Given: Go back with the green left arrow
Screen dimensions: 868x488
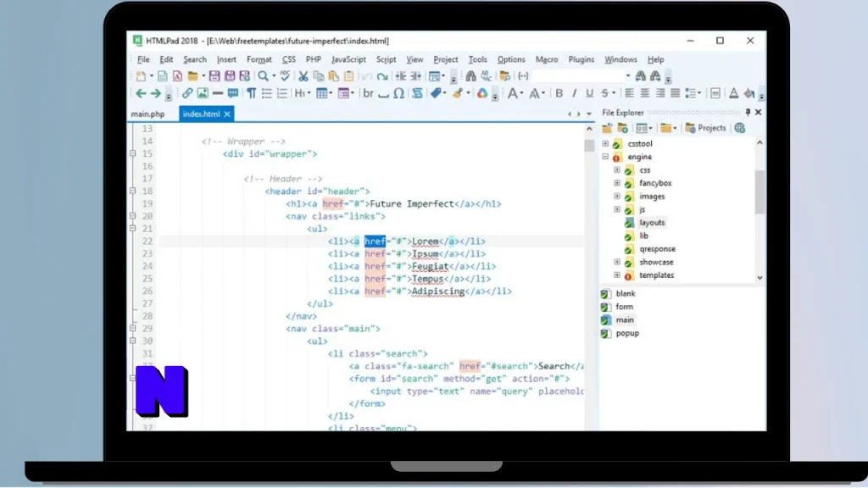Looking at the screenshot, I should point(141,93).
